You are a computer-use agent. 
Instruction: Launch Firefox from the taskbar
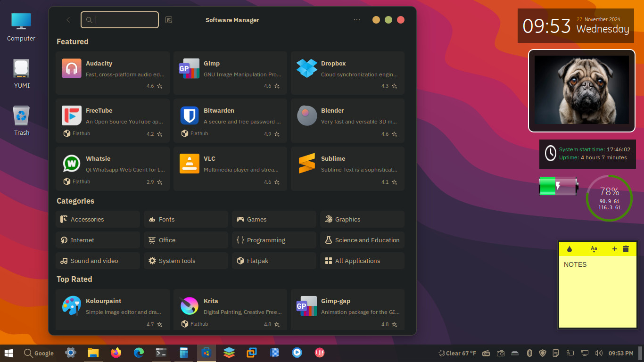(116, 353)
